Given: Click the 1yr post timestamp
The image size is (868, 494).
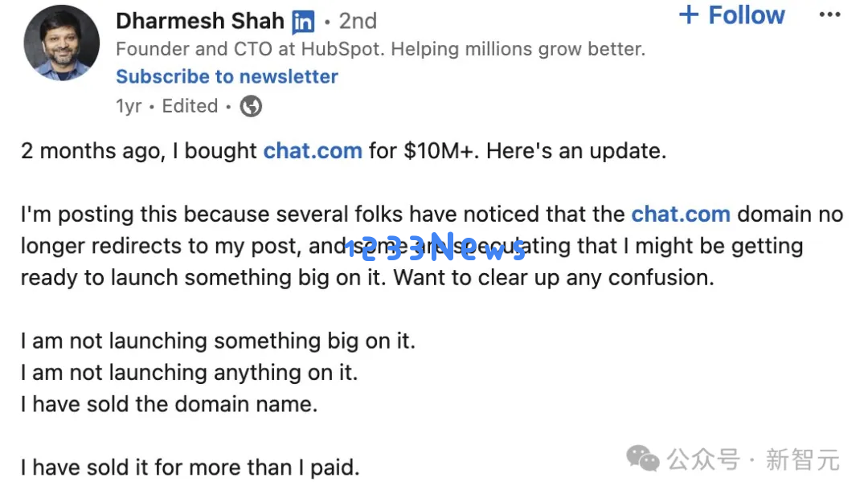Looking at the screenshot, I should tap(129, 106).
